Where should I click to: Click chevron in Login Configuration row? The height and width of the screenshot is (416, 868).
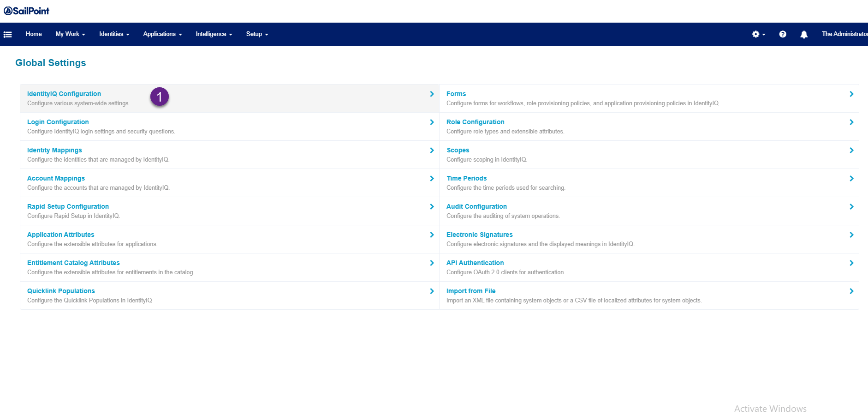click(432, 122)
